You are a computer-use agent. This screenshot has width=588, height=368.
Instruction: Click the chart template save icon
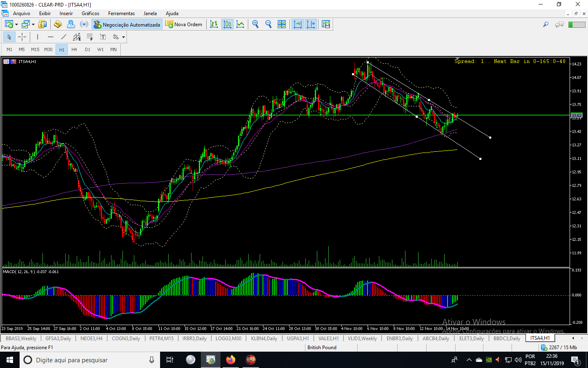[326, 25]
